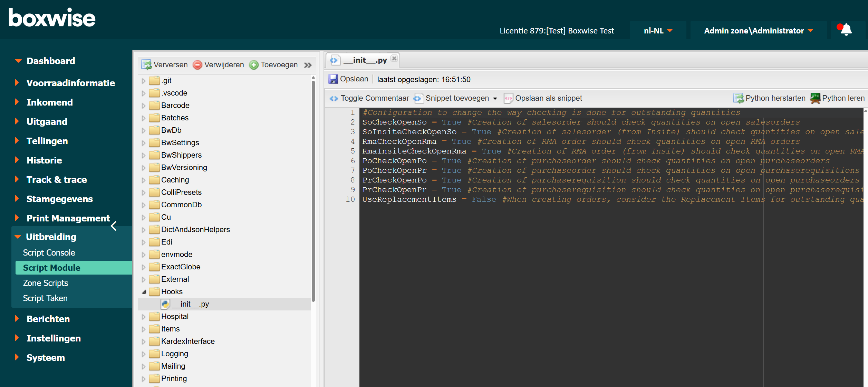This screenshot has width=868, height=387.
Task: Click the Python leren chalkboard icon
Action: 815,98
